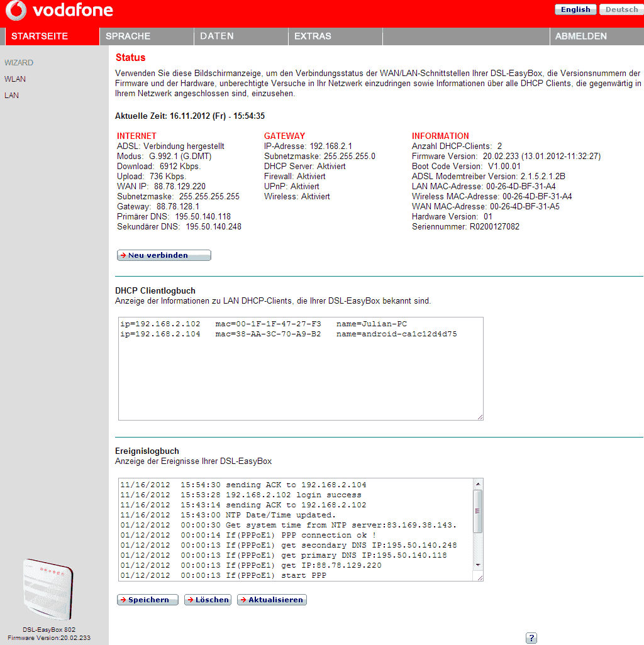
Task: Click the Firmware Version 20.02.233 information line
Action: coord(506,157)
